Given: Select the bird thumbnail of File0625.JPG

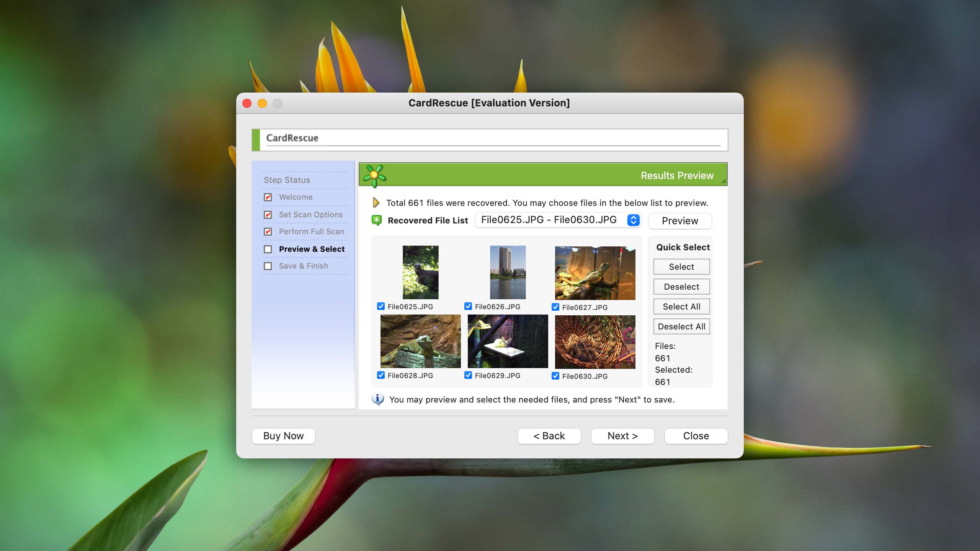Looking at the screenshot, I should pyautogui.click(x=420, y=272).
